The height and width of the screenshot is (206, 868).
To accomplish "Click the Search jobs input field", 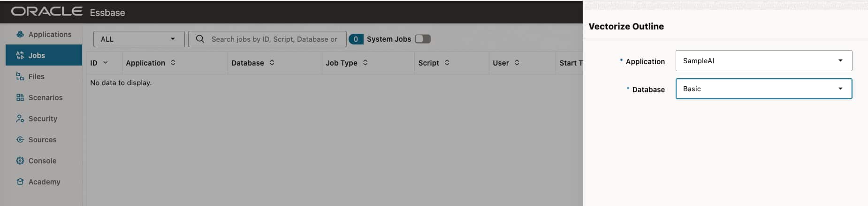I will [x=274, y=39].
